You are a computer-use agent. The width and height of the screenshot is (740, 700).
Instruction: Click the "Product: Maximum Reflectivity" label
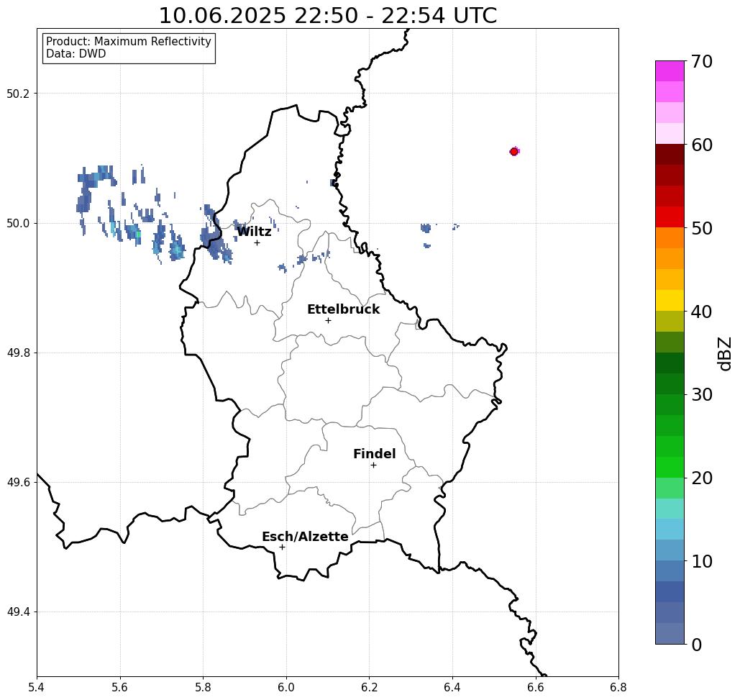pos(128,42)
